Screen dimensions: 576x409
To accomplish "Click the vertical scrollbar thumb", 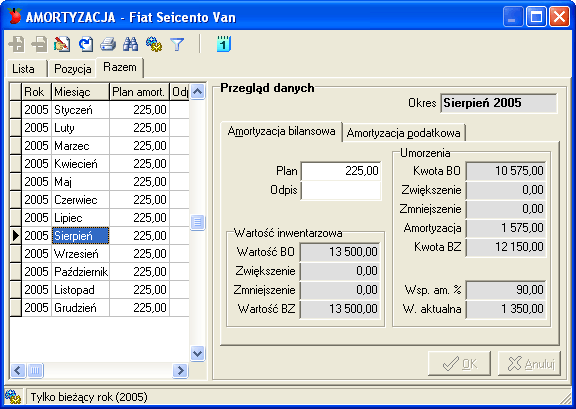I will click(x=198, y=222).
